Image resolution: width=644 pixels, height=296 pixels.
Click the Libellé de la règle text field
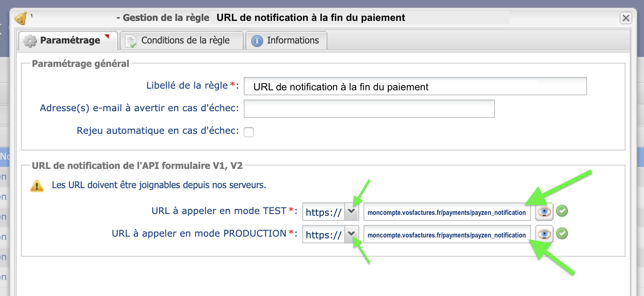click(415, 86)
